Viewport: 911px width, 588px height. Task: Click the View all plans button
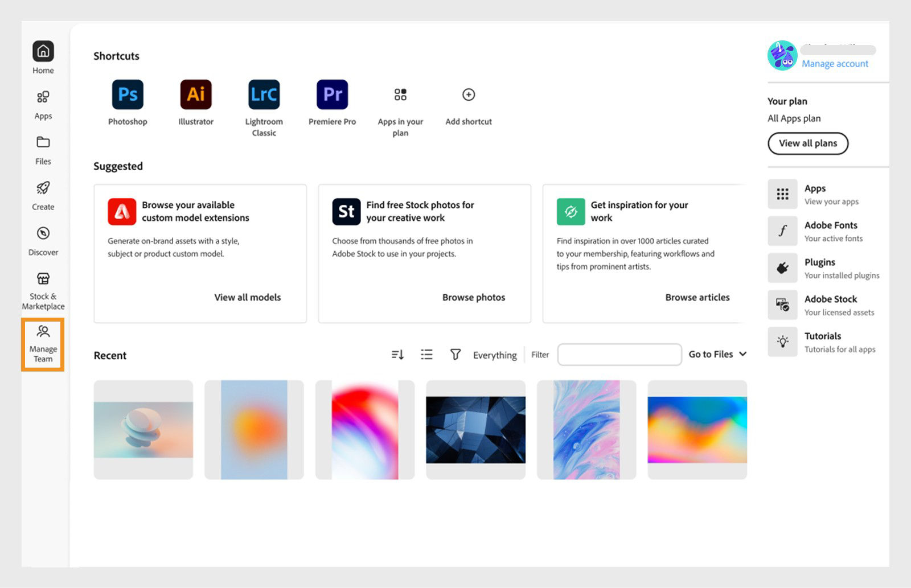[808, 143]
